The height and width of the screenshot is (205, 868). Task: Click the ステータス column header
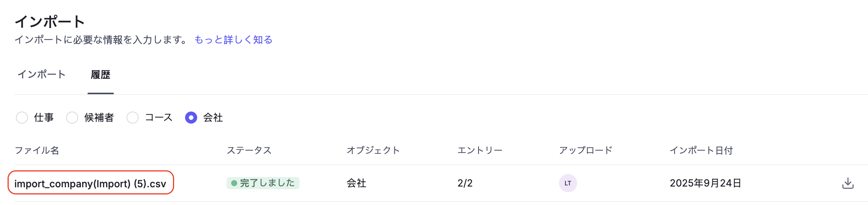tap(249, 150)
